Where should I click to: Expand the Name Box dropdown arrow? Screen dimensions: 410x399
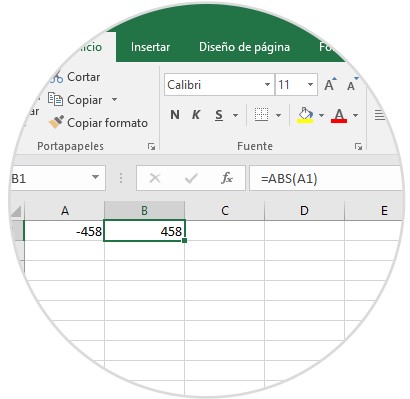tap(95, 178)
